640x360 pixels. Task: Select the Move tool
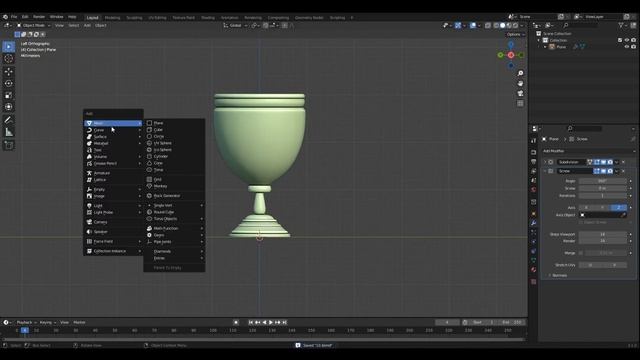click(9, 72)
